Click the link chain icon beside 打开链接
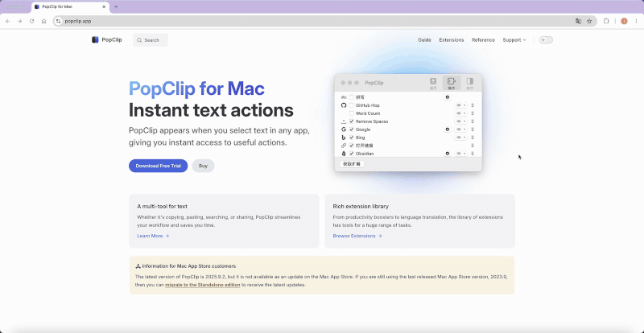Screen dimensions: 644x333 point(344,146)
